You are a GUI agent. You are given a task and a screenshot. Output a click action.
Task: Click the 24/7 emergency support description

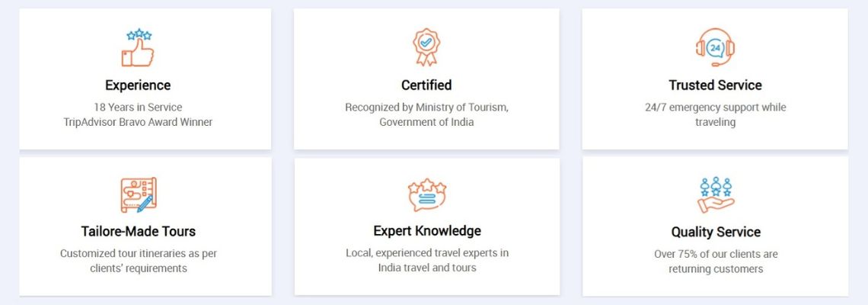pyautogui.click(x=715, y=115)
